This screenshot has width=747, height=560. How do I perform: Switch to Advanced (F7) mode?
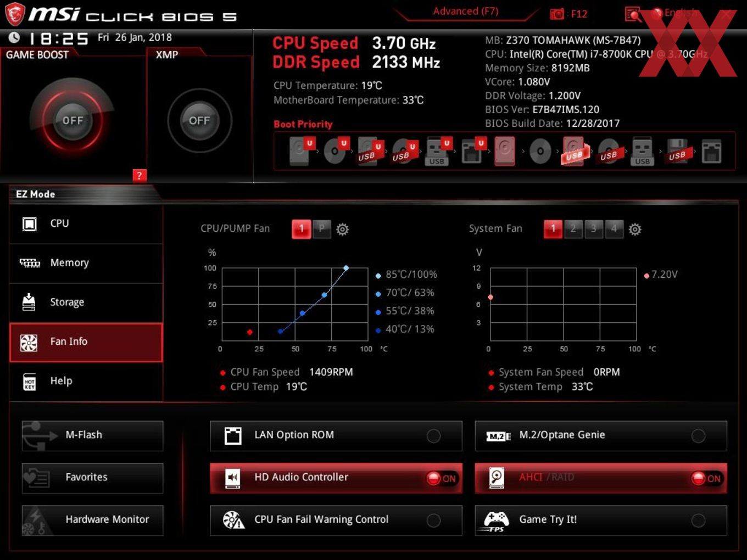[x=465, y=12]
